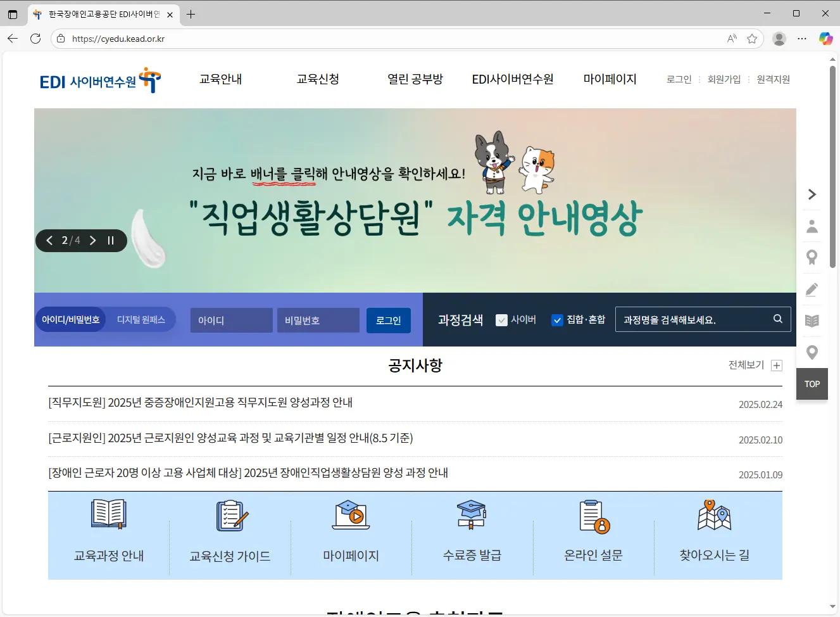Focus the 비밀번호 input field
Screen dimensions: 840x617
318,320
